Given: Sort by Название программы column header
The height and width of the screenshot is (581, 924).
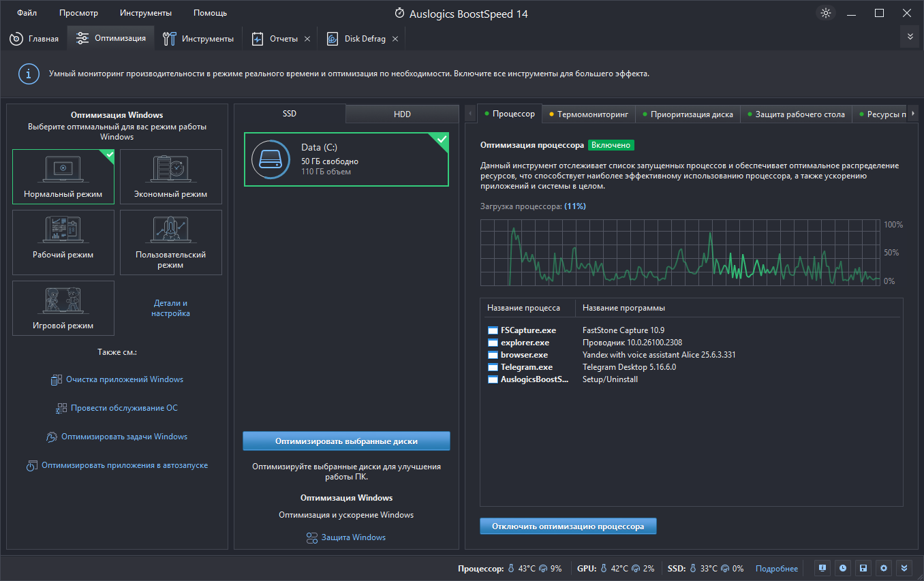Looking at the screenshot, I should [623, 308].
